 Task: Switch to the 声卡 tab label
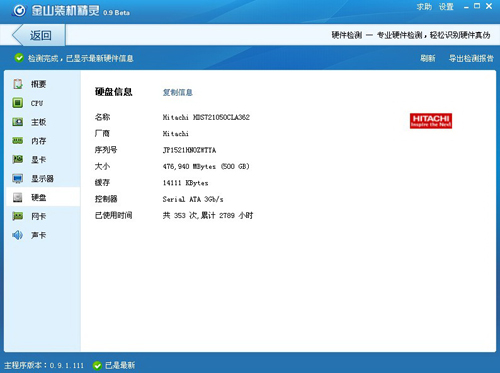click(x=38, y=235)
